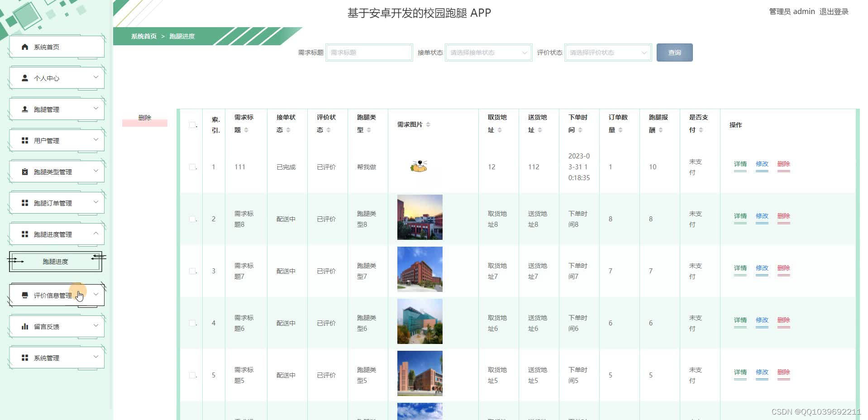Click the user icon beside 跑腿管理

[x=25, y=109]
